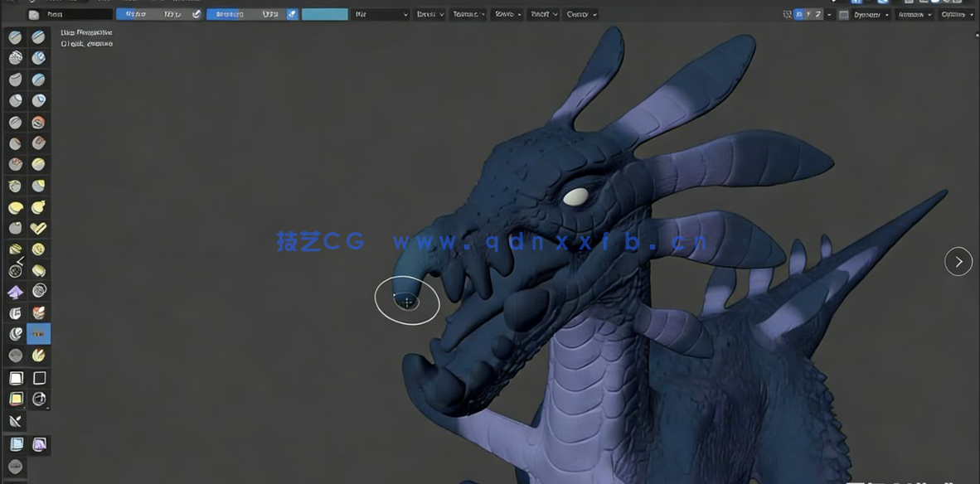
Task: Open the Options dropdown
Action: (959, 14)
